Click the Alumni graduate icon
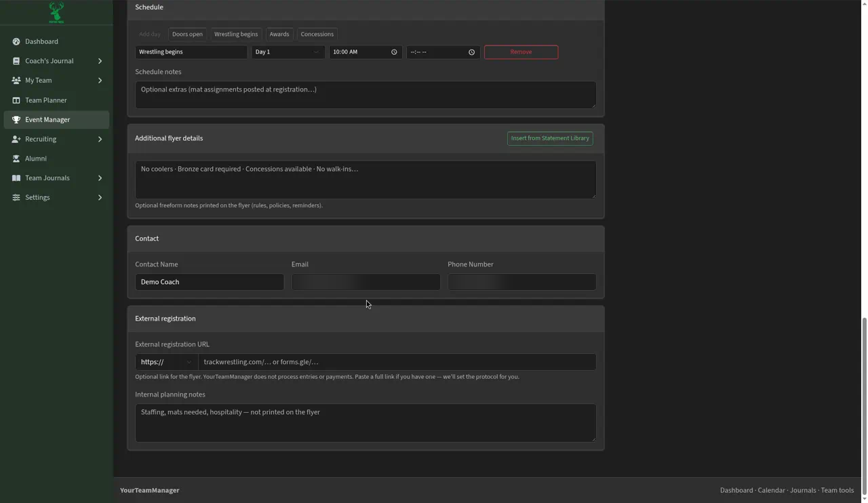The image size is (868, 503). click(x=16, y=159)
